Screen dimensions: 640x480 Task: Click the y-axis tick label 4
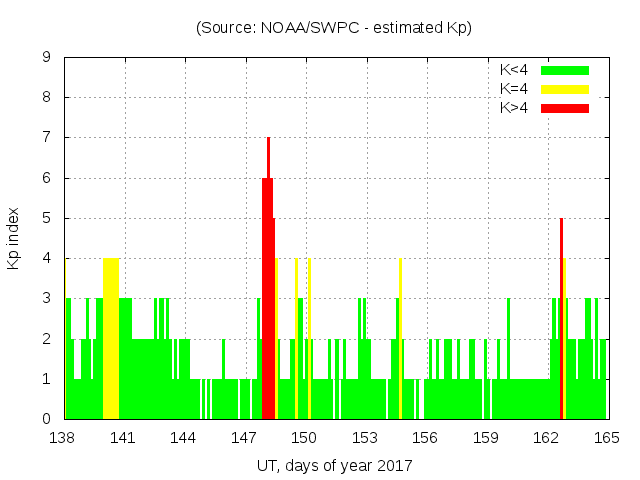(47, 259)
